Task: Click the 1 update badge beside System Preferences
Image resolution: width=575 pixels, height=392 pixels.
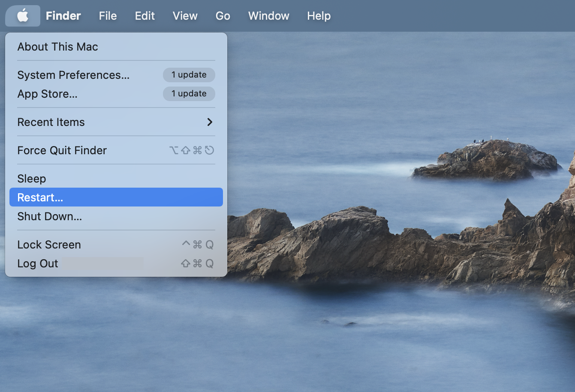Action: tap(189, 75)
